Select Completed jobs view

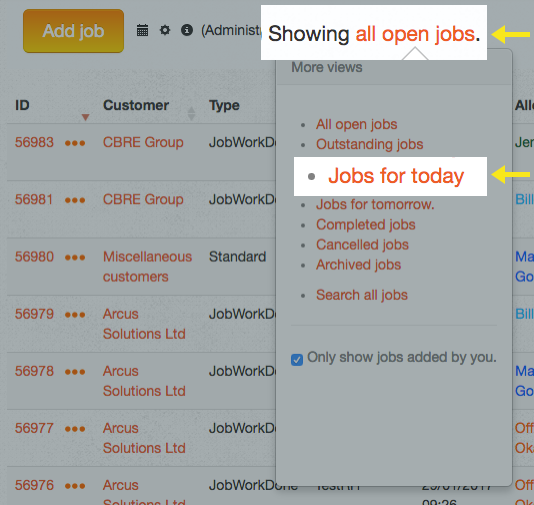pos(365,225)
